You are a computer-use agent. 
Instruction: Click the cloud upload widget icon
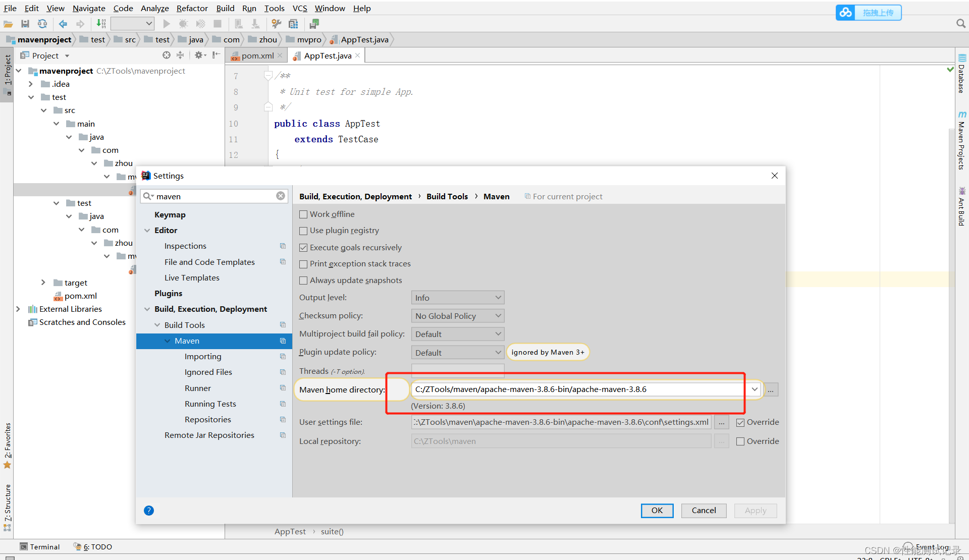coord(846,13)
